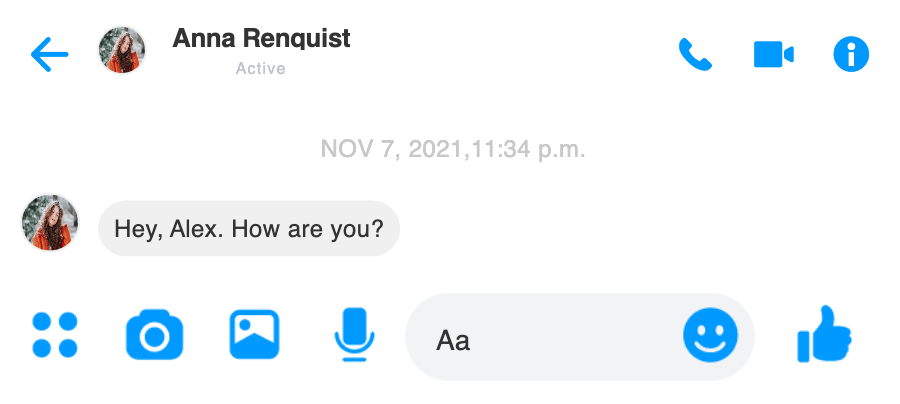Screen dimensions: 900x404
Task: Click the profile picture in the header
Action: point(122,50)
